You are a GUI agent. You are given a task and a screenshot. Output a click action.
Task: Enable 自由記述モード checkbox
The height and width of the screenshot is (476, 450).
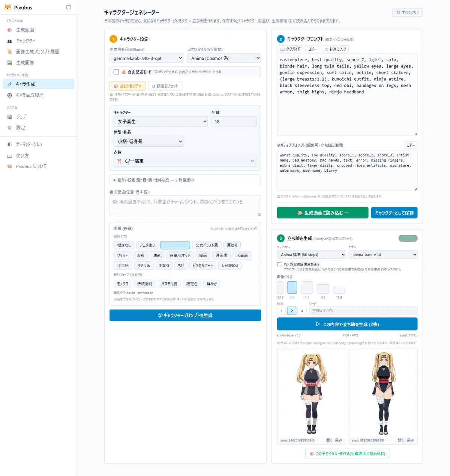coord(116,72)
